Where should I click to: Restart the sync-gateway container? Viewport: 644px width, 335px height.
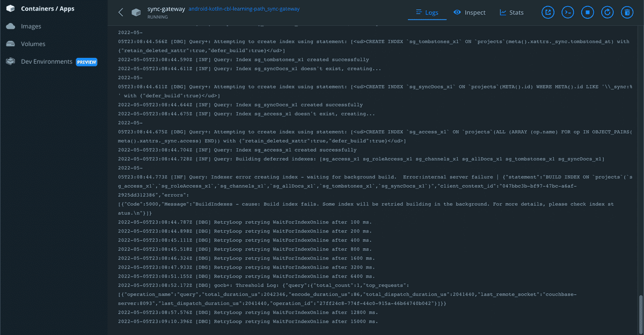click(607, 12)
